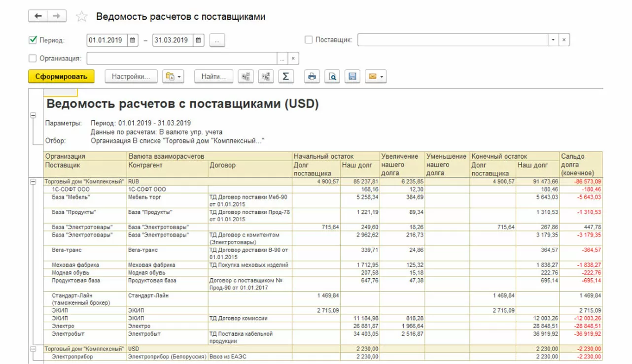Focus the Поставщик input field
This screenshot has width=632, height=364.
453,40
